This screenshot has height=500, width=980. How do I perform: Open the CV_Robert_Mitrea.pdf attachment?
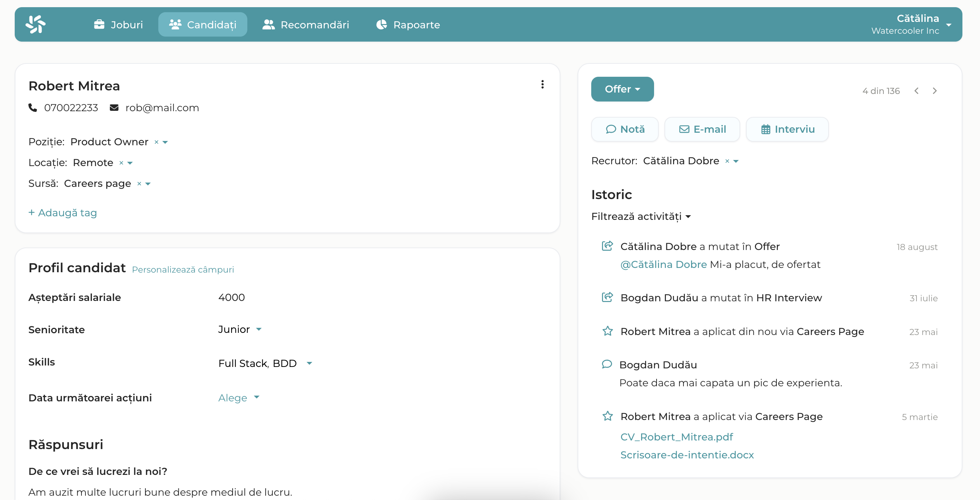point(676,437)
